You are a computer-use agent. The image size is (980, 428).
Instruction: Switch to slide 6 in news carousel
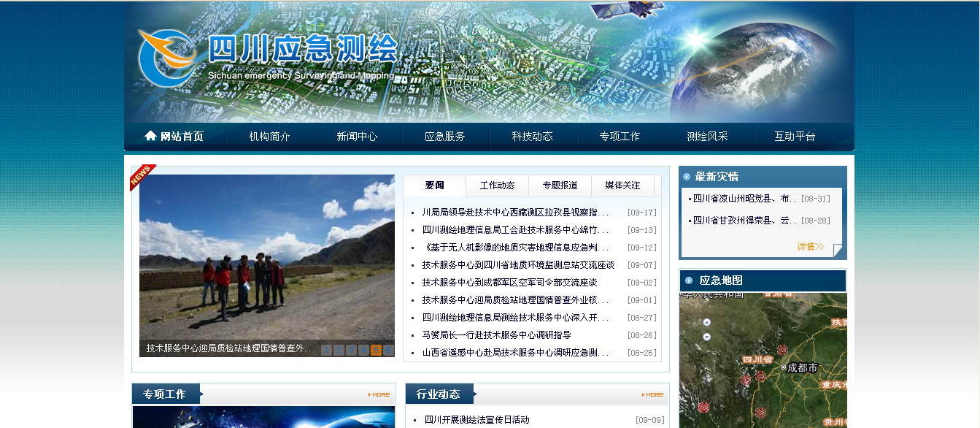[388, 350]
